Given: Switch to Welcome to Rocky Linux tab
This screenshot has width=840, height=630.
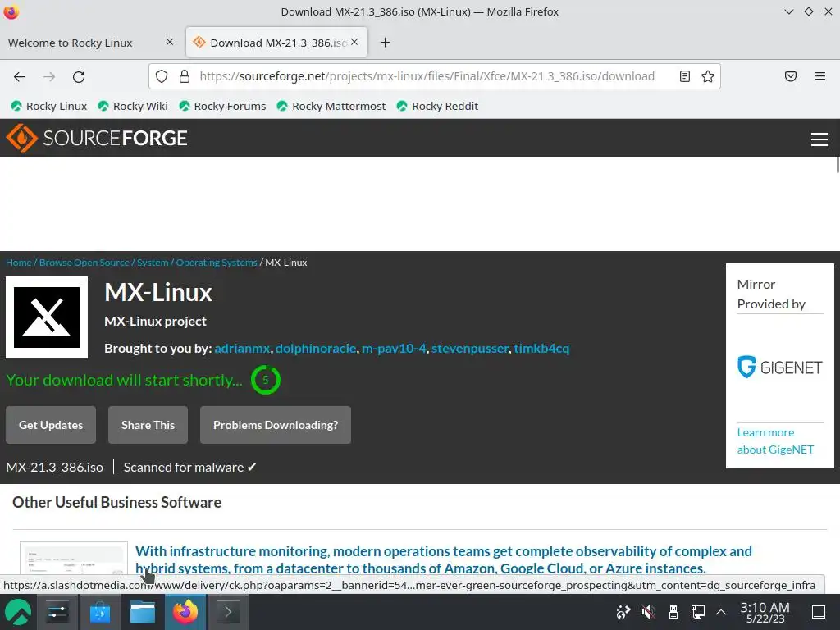Looking at the screenshot, I should pyautogui.click(x=71, y=43).
